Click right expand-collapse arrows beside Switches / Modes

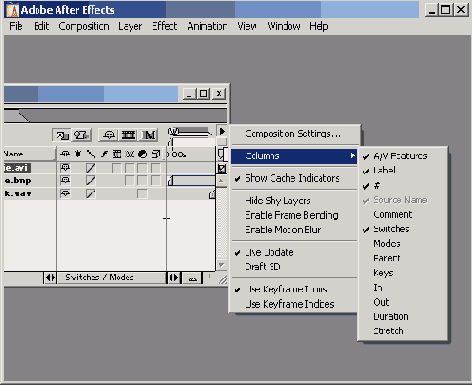(174, 278)
